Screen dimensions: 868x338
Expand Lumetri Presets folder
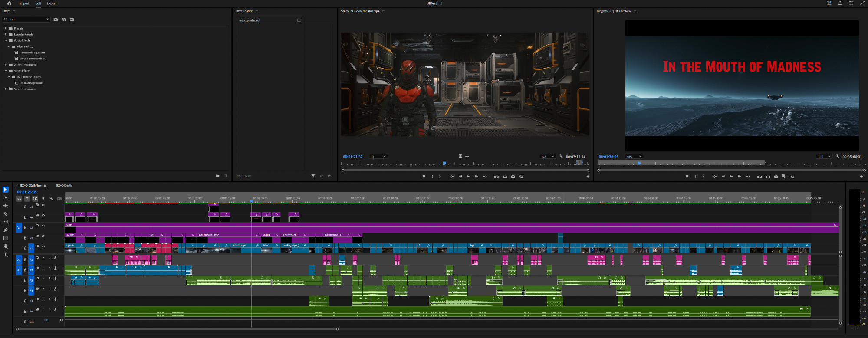[5, 34]
